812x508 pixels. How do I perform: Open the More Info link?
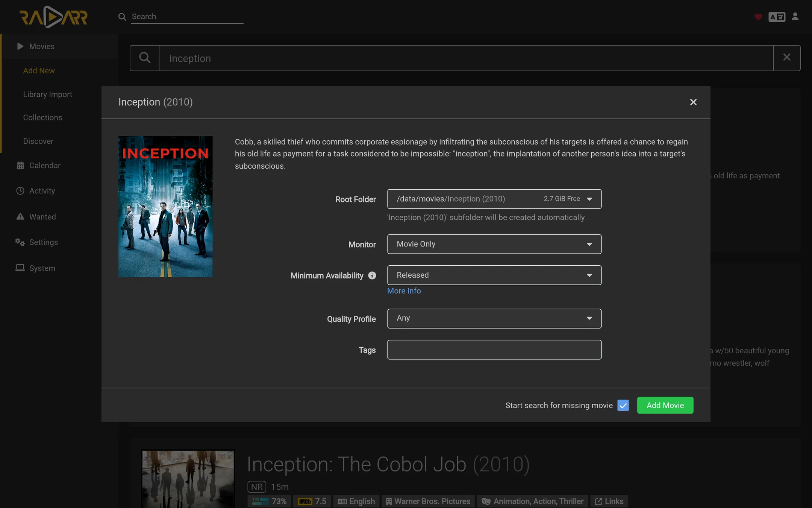click(404, 291)
